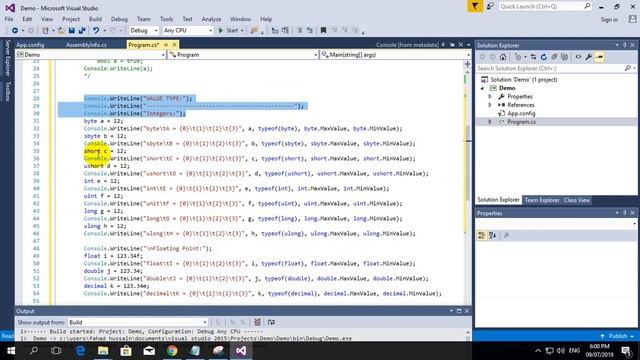
Task: Click the Comment out selected lines icon
Action: (x=299, y=31)
